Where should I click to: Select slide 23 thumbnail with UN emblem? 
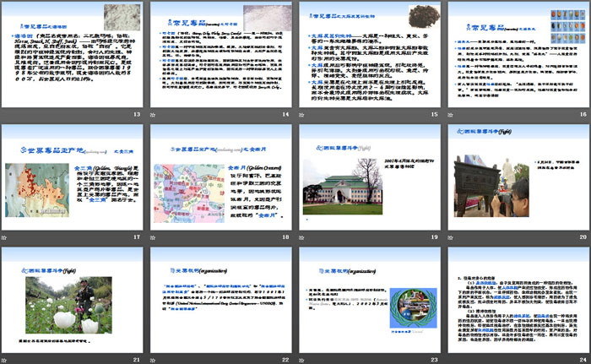click(x=370, y=300)
